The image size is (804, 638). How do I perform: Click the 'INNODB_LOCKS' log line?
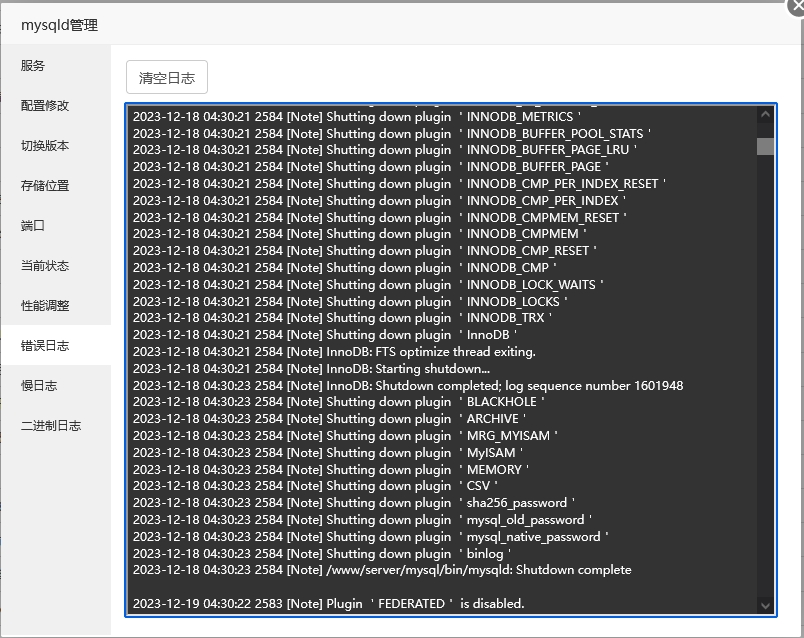point(350,302)
